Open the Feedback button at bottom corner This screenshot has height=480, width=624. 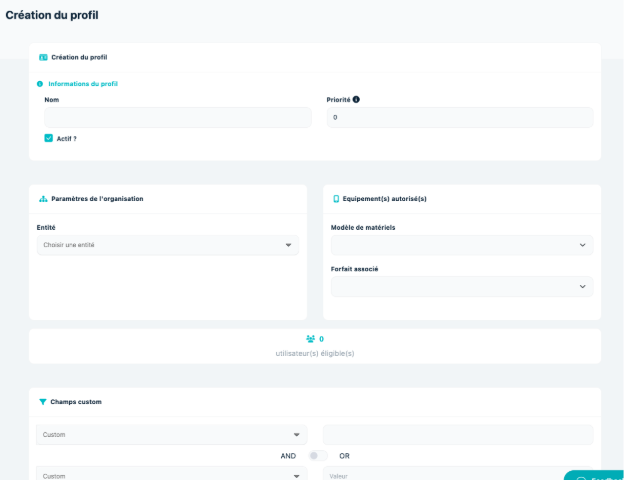tap(594, 475)
